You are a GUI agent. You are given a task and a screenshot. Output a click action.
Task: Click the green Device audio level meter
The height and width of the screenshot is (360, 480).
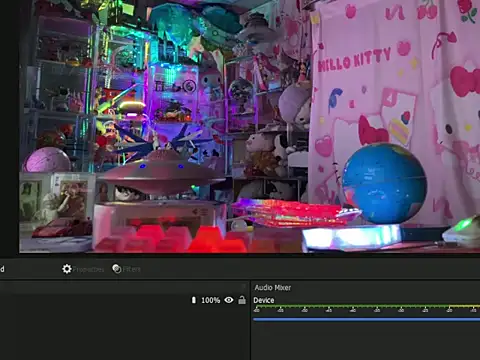click(x=367, y=306)
